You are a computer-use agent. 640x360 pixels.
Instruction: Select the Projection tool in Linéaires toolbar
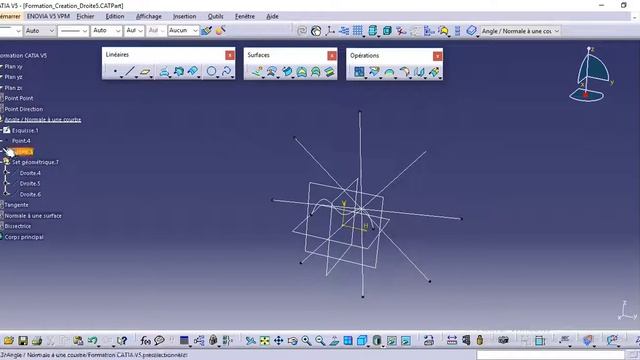[164, 71]
